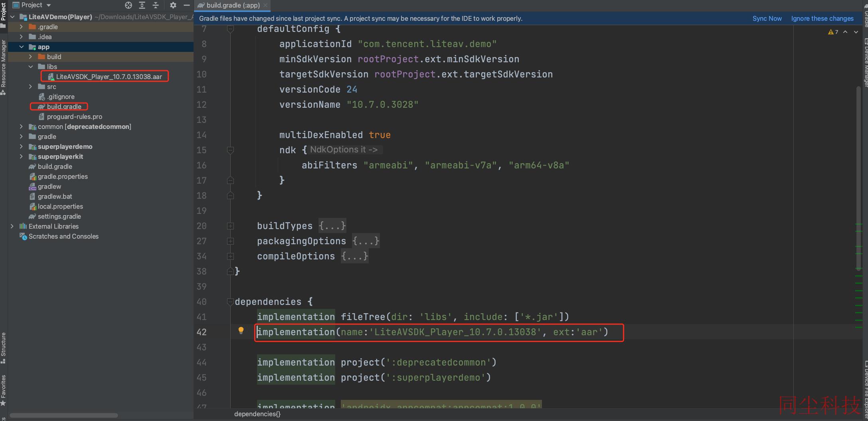
Task: Click the yellow lightbulb quick-fix icon on line 42
Action: point(241,330)
